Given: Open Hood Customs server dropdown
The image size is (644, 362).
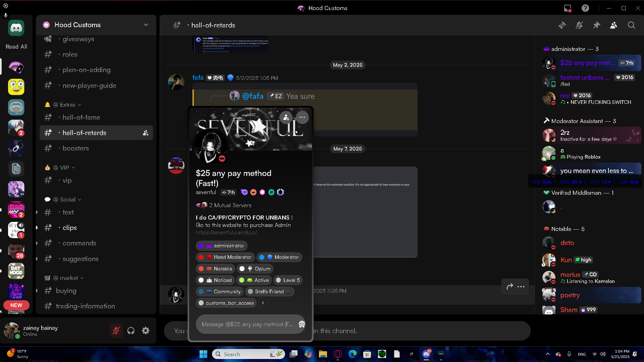Looking at the screenshot, I should pyautogui.click(x=146, y=25).
